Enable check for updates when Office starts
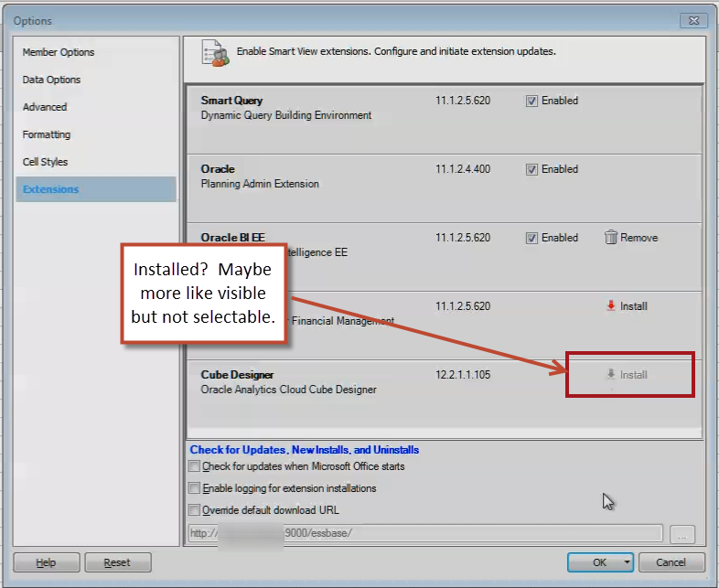This screenshot has width=719, height=588. (x=195, y=466)
